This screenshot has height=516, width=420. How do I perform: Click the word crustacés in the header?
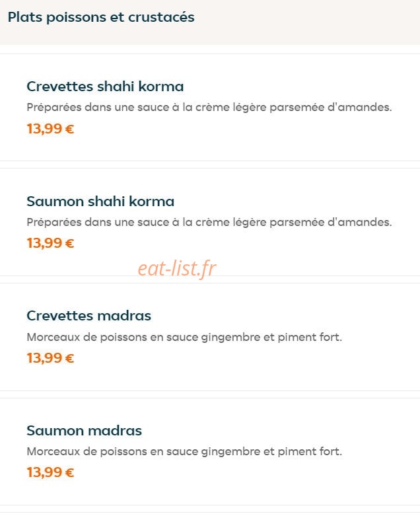point(161,17)
